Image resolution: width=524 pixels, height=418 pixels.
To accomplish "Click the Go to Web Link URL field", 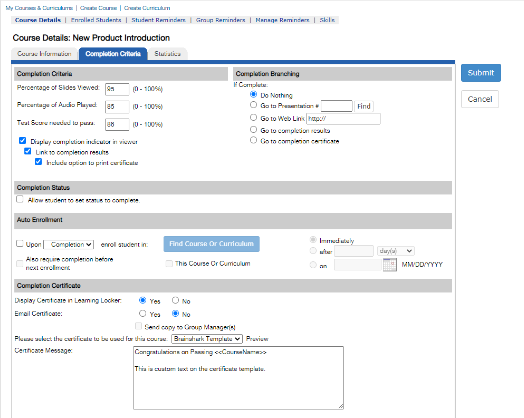I will [x=344, y=119].
